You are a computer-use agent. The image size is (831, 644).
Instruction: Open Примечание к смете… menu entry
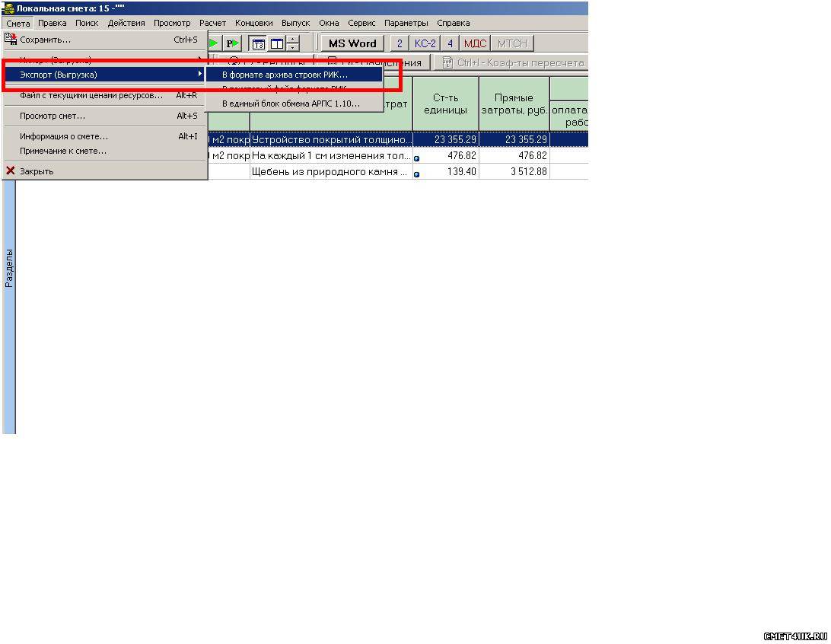pos(105,151)
